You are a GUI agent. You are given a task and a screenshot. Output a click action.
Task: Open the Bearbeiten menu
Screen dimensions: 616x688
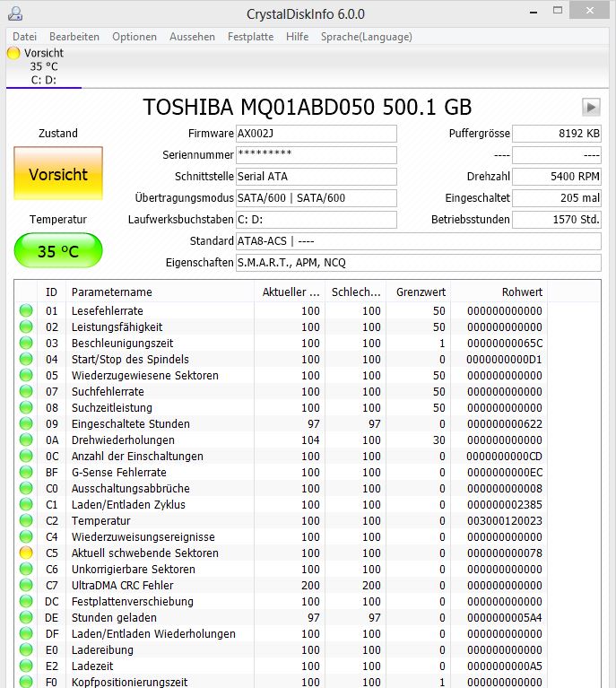coord(74,37)
